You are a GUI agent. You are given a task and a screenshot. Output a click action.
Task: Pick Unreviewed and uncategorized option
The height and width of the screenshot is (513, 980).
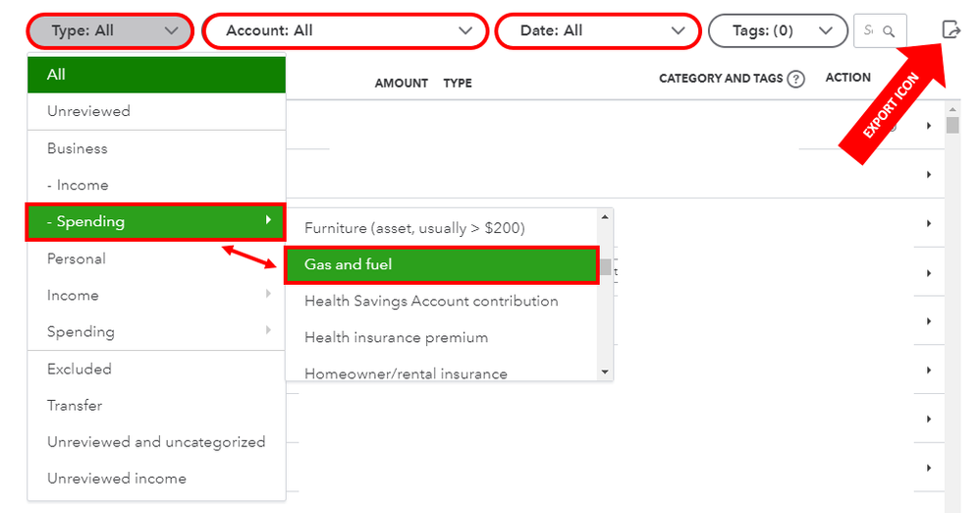[x=156, y=441]
